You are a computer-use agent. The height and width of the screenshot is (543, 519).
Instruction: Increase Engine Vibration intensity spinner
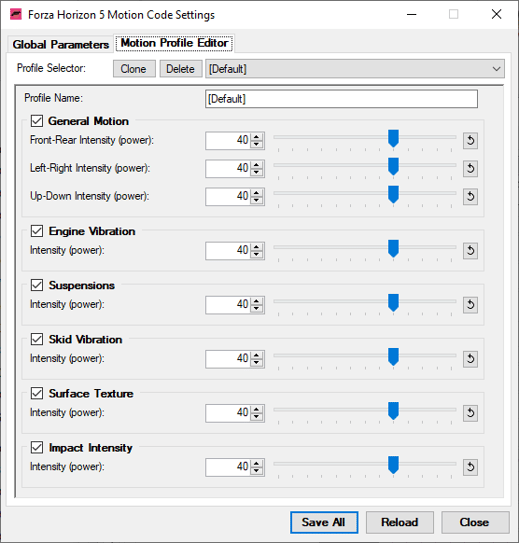click(x=256, y=247)
